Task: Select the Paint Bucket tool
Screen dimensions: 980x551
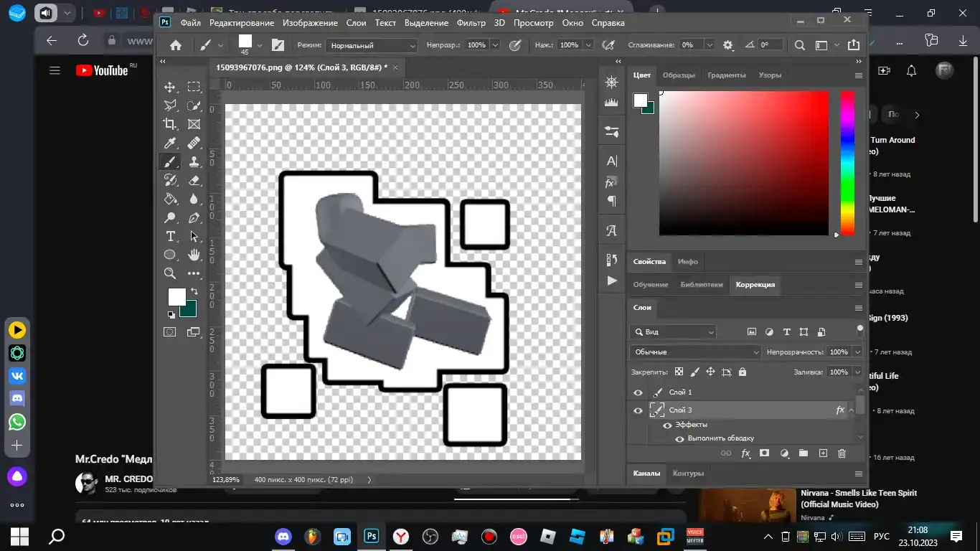Action: (x=170, y=199)
